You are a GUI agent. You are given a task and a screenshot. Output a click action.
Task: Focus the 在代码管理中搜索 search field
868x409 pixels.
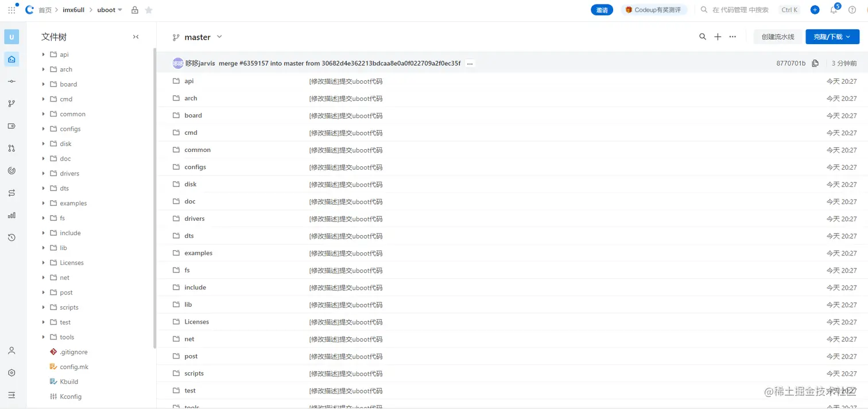pos(740,10)
